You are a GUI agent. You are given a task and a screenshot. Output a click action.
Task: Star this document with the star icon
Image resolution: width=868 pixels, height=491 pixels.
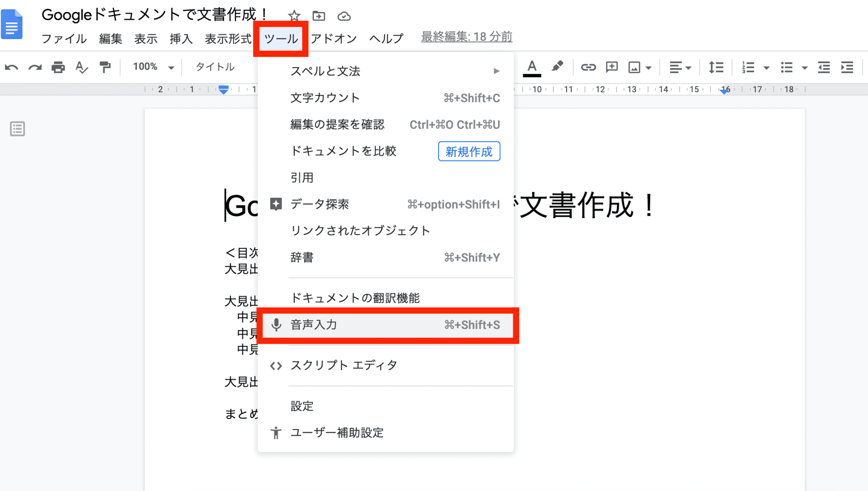pos(294,16)
